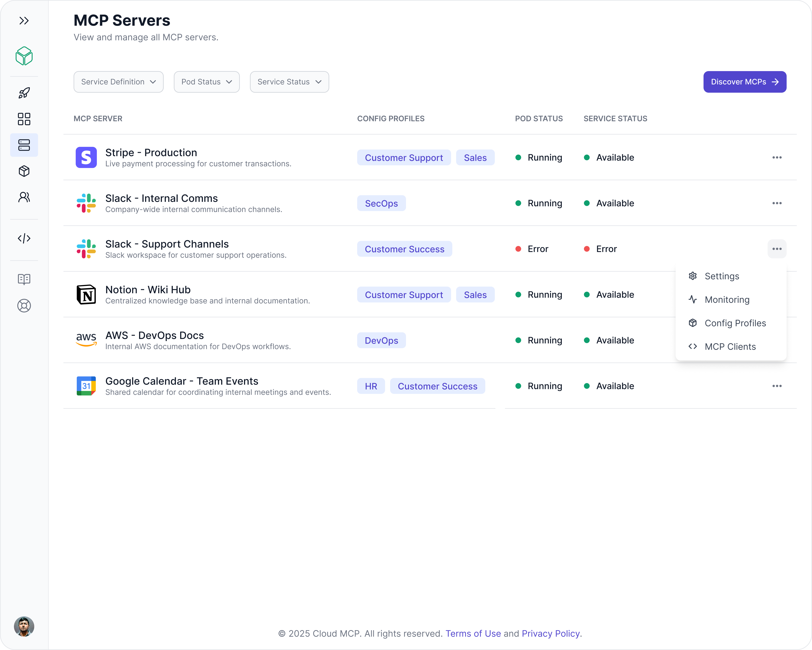The height and width of the screenshot is (650, 812).
Task: Click Available status on Google Calendar row
Action: coord(609,386)
